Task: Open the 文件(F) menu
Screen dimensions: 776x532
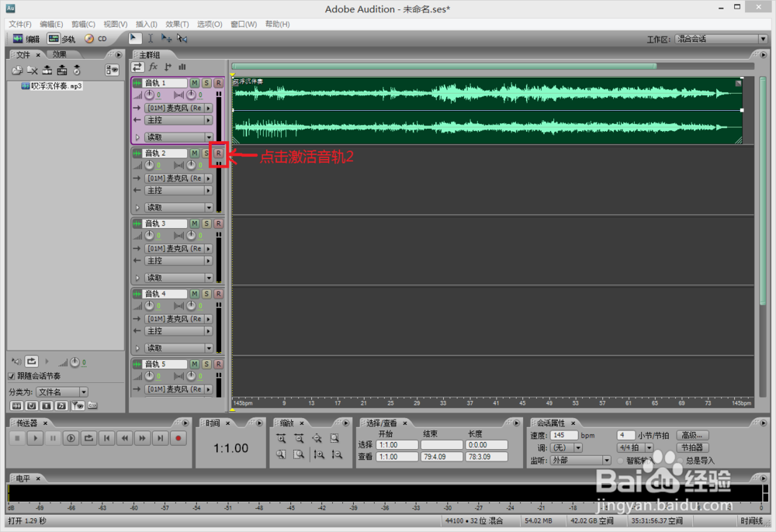Action: [20, 24]
